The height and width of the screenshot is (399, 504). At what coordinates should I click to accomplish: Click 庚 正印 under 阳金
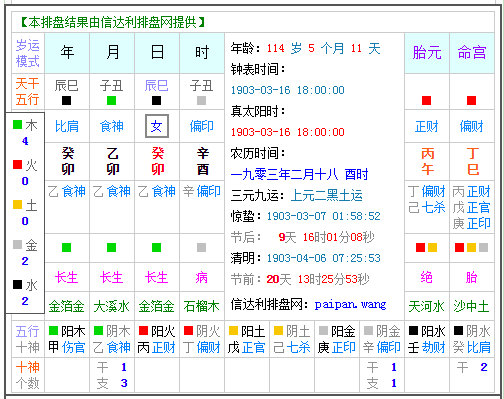click(x=337, y=347)
